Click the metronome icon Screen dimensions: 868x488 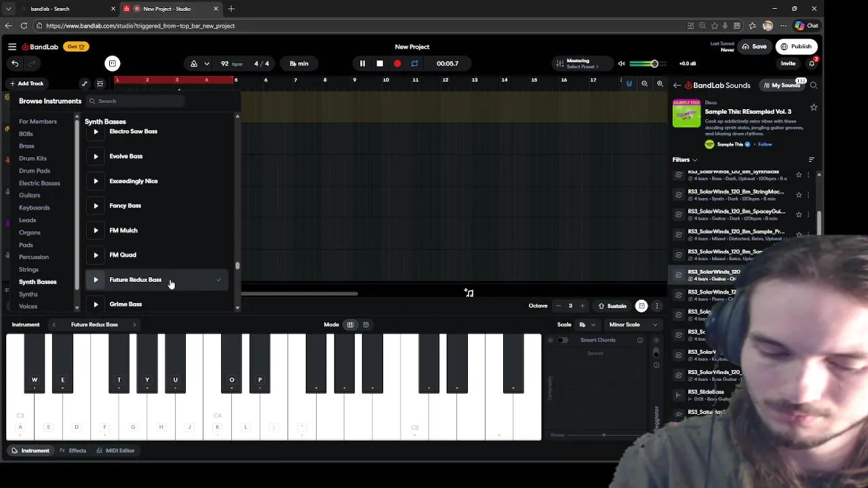[x=194, y=64]
